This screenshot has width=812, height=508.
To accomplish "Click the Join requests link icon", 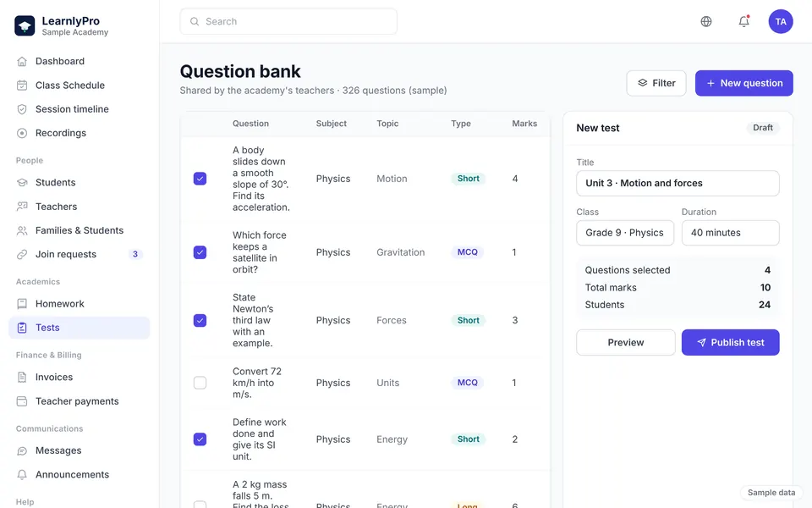I will pos(22,254).
